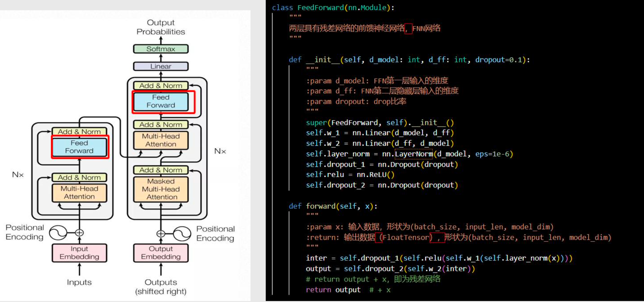
Task: Click the :return: 输出数据 docstring line
Action: [x=459, y=238]
